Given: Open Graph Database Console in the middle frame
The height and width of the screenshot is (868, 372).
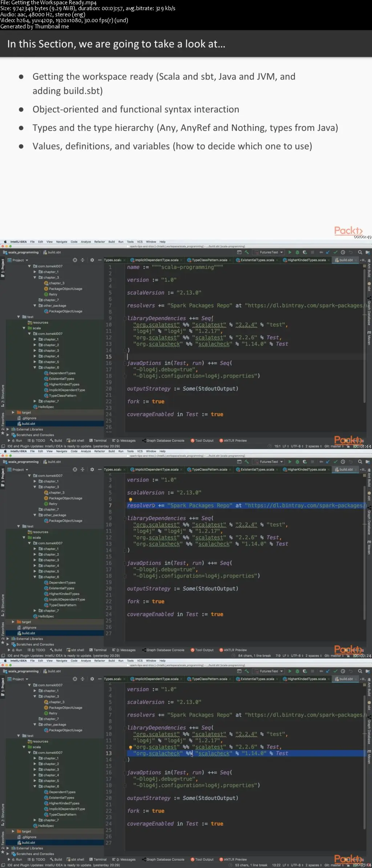Looking at the screenshot, I should 163,650.
